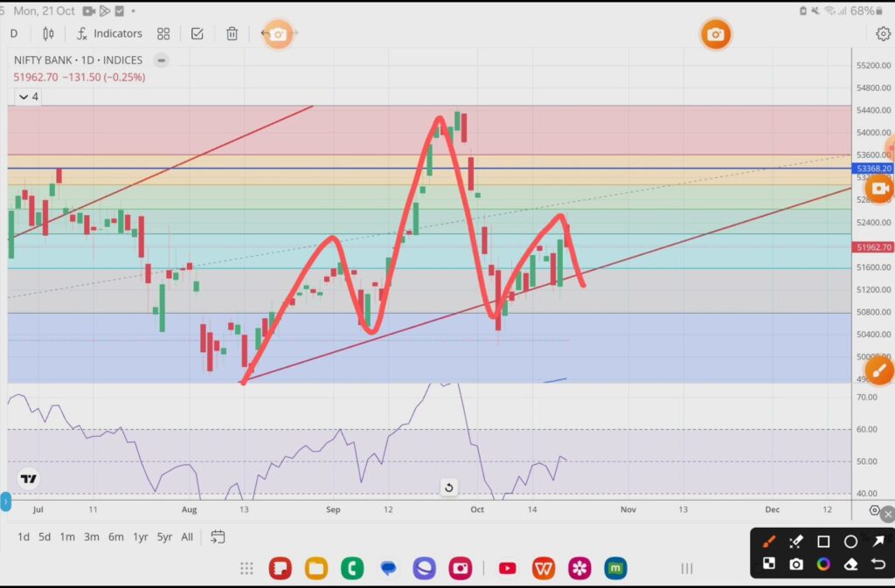
Task: Select the mosaic checkered tool
Action: click(769, 564)
